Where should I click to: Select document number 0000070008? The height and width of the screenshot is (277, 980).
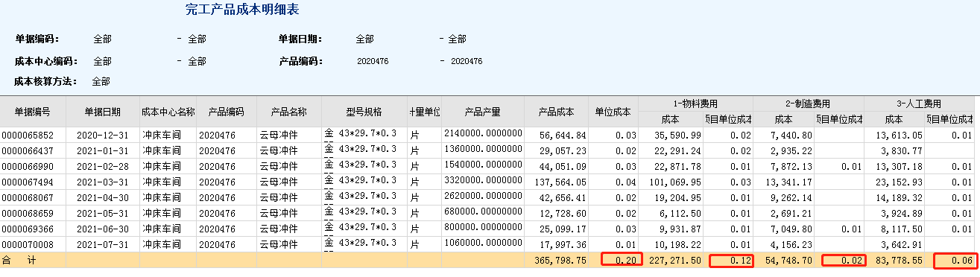coord(28,244)
